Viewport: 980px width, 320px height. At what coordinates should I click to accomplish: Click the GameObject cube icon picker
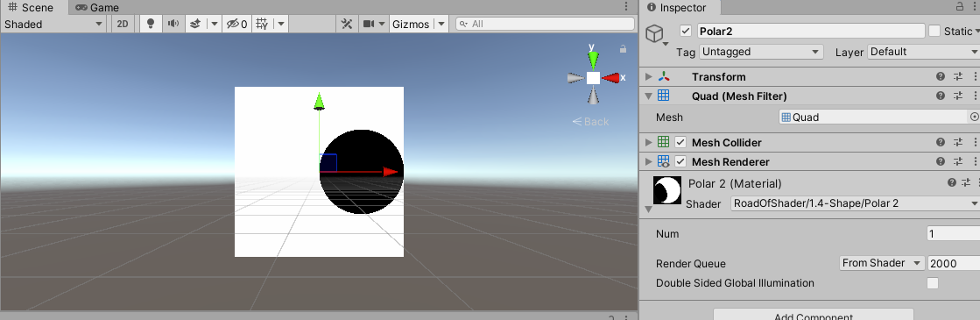pos(654,34)
